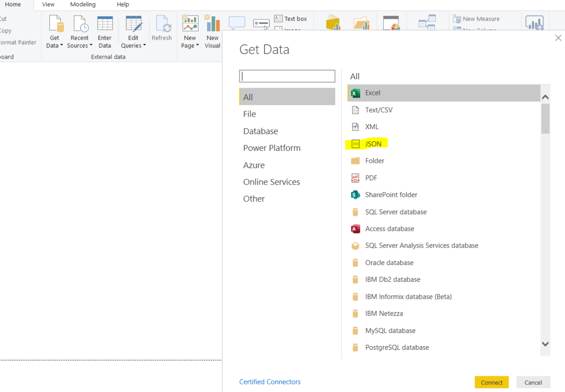
Task: Select the Access database connector
Action: [x=443, y=229]
